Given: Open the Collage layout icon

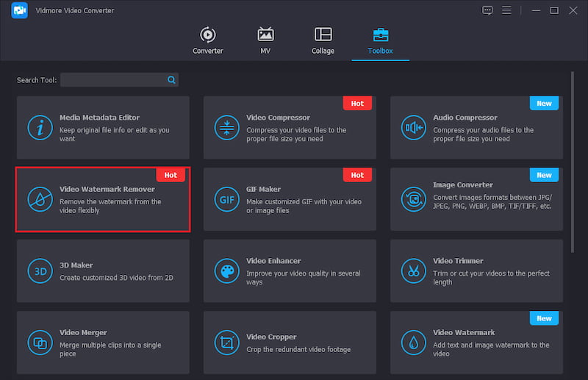Looking at the screenshot, I should (x=323, y=35).
